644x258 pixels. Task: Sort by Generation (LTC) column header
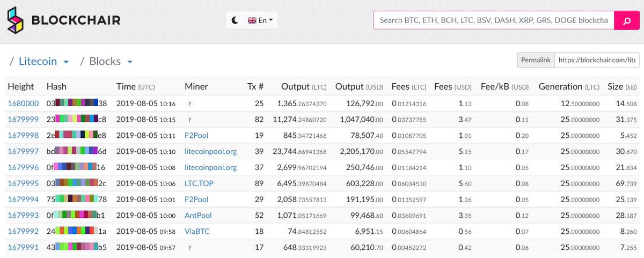coord(569,86)
